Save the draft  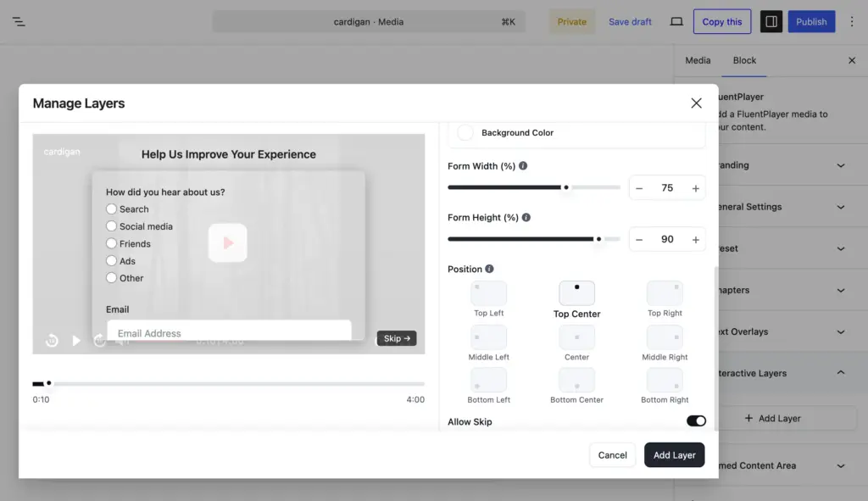click(630, 21)
